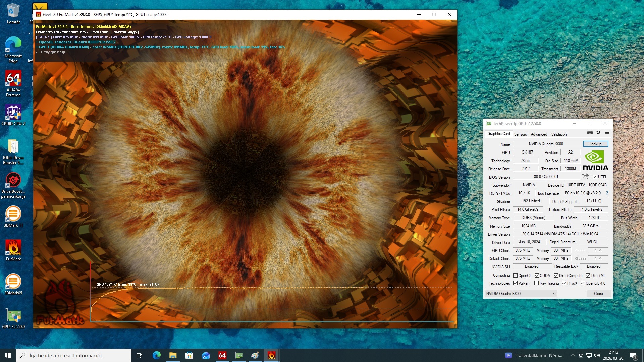Expand system tray hidden icons chevron
This screenshot has height=362, width=644.
[x=573, y=355]
